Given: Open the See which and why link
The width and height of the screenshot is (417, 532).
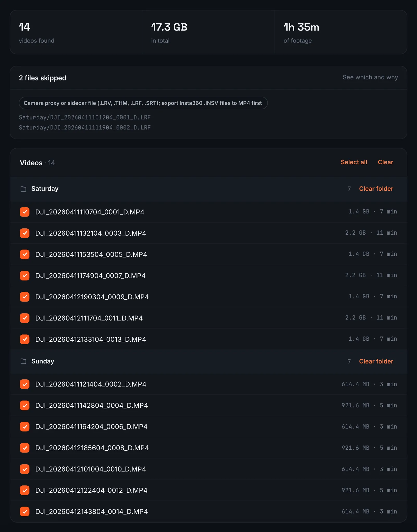Looking at the screenshot, I should point(370,77).
